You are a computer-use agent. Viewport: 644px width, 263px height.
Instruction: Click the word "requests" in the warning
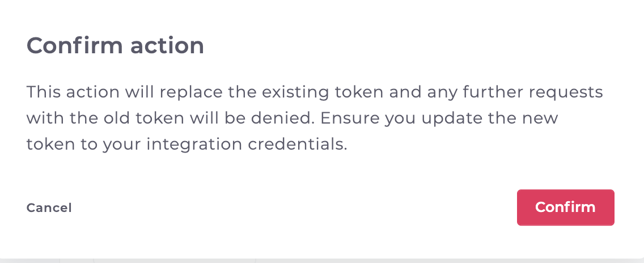(x=567, y=92)
